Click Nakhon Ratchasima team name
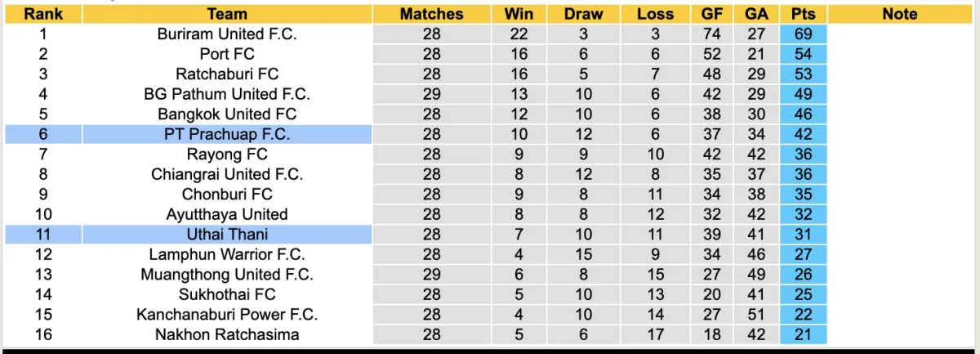 (227, 334)
